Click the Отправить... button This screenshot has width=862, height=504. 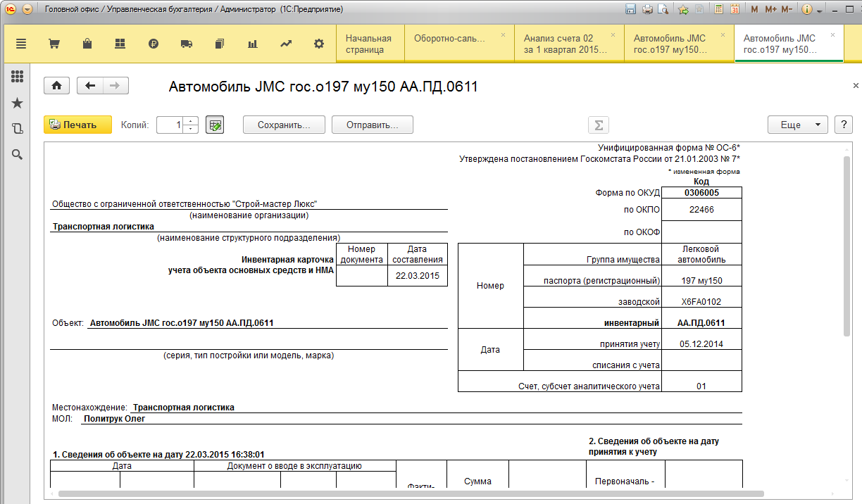(373, 125)
